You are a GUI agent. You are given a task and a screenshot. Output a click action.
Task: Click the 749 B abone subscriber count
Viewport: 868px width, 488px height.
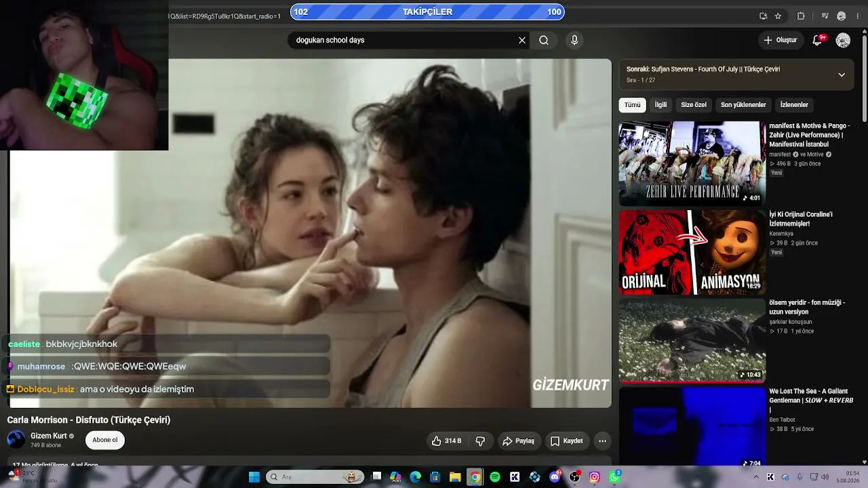[45, 445]
